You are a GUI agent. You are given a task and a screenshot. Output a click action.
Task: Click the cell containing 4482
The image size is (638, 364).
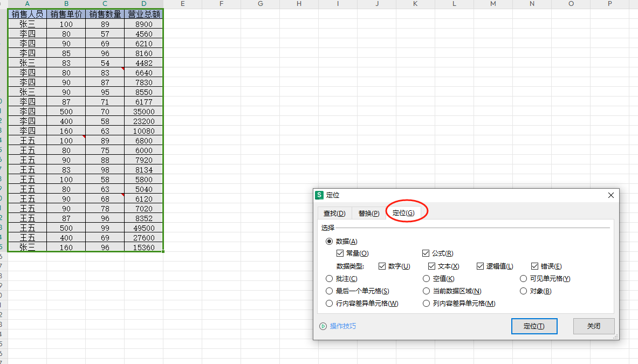[x=143, y=63]
